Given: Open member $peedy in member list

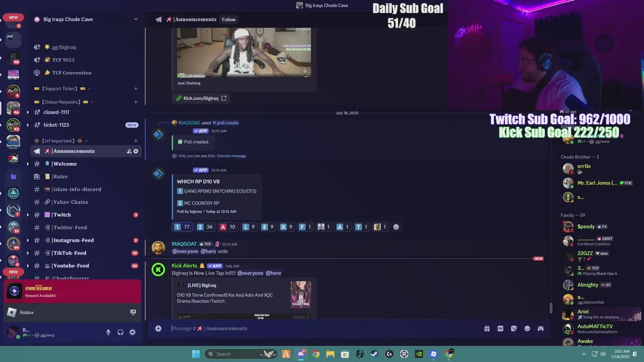Looking at the screenshot, I should tap(586, 227).
